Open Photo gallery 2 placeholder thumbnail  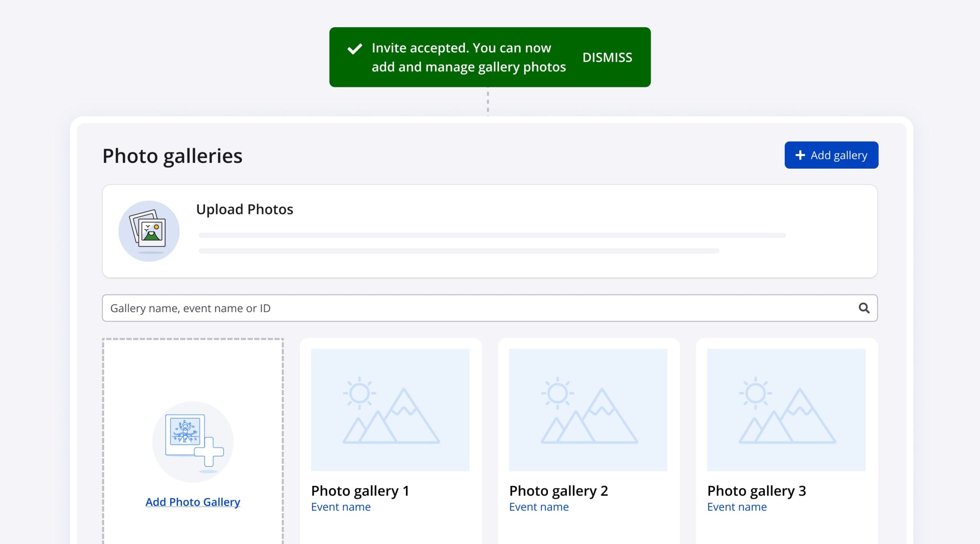click(588, 409)
